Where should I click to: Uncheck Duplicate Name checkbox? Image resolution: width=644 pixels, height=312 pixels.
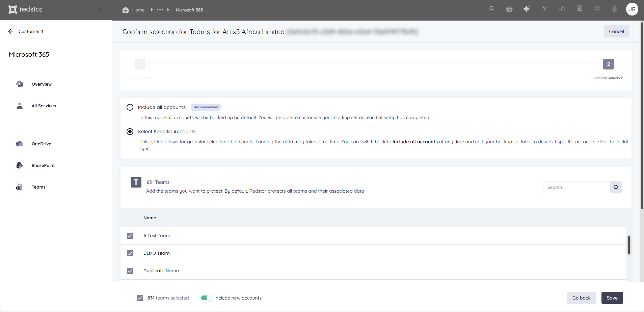click(130, 271)
